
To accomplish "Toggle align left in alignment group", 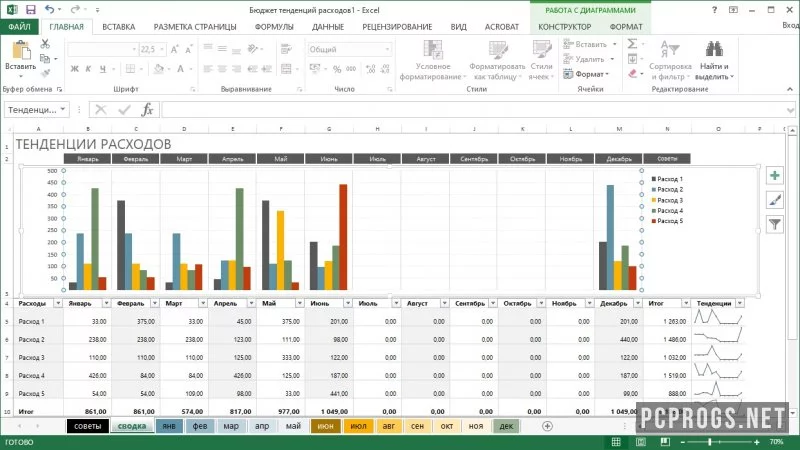I will point(208,69).
